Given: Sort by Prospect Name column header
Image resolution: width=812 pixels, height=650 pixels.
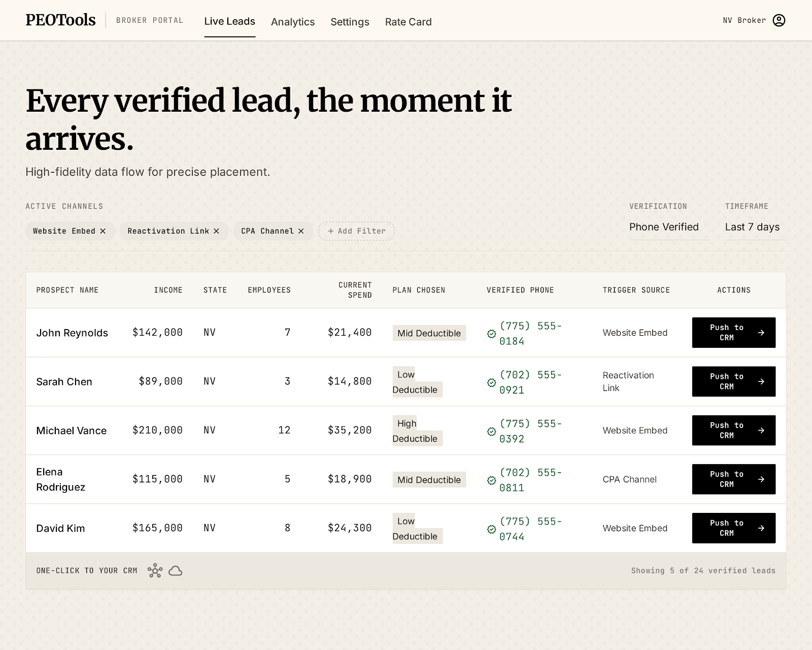Looking at the screenshot, I should 67,290.
